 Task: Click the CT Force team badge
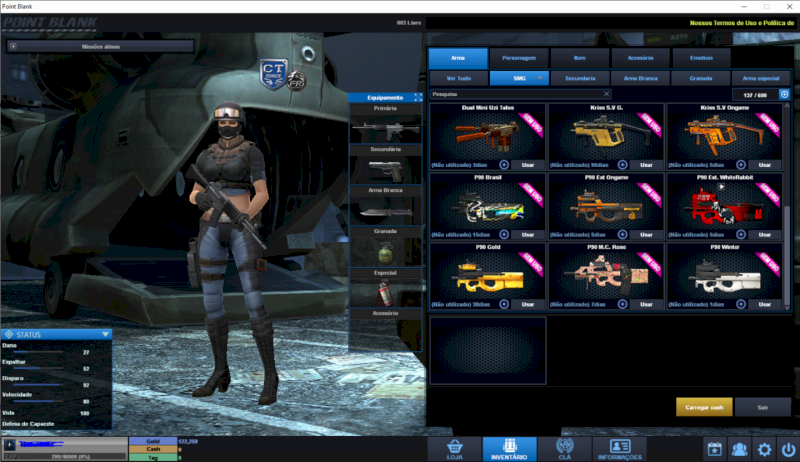[273, 74]
